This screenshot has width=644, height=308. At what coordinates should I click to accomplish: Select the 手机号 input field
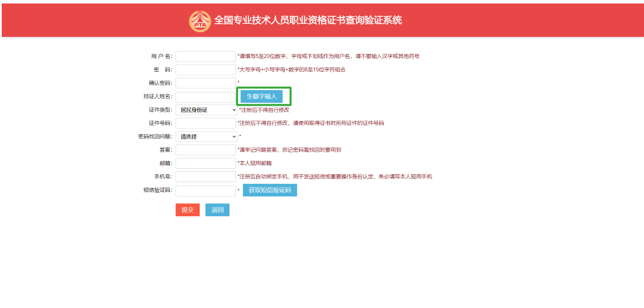pyautogui.click(x=205, y=177)
